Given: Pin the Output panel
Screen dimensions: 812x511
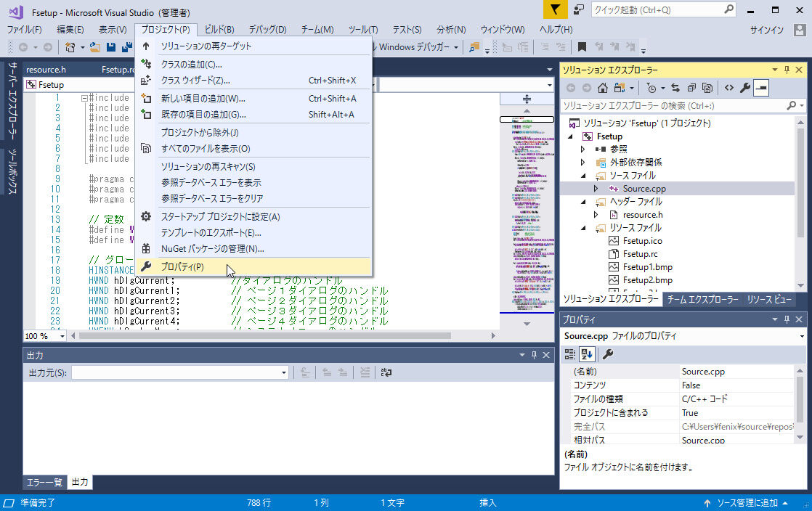Looking at the screenshot, I should click(534, 355).
